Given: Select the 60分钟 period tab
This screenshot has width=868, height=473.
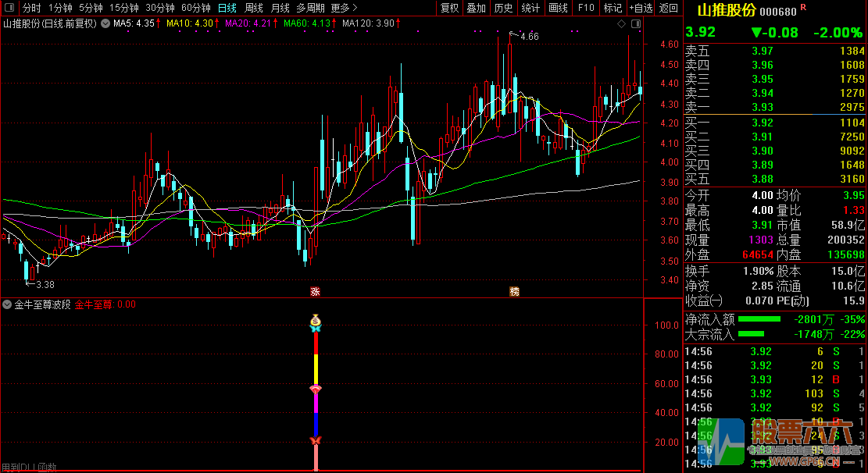Looking at the screenshot, I should [x=195, y=8].
